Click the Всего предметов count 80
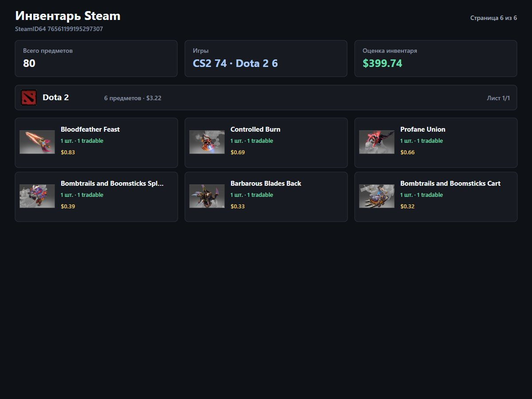Viewport: 532px width, 399px height. pos(29,63)
